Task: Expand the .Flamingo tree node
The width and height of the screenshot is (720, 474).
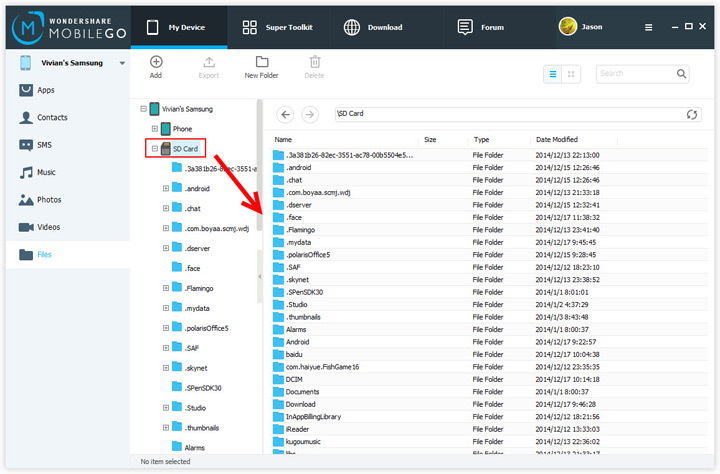Action: click(x=166, y=288)
